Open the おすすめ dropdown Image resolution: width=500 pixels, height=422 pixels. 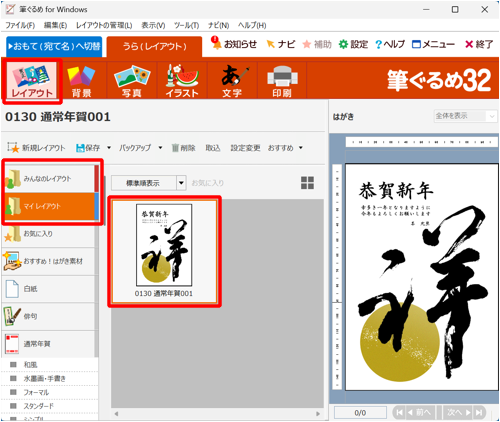(285, 148)
